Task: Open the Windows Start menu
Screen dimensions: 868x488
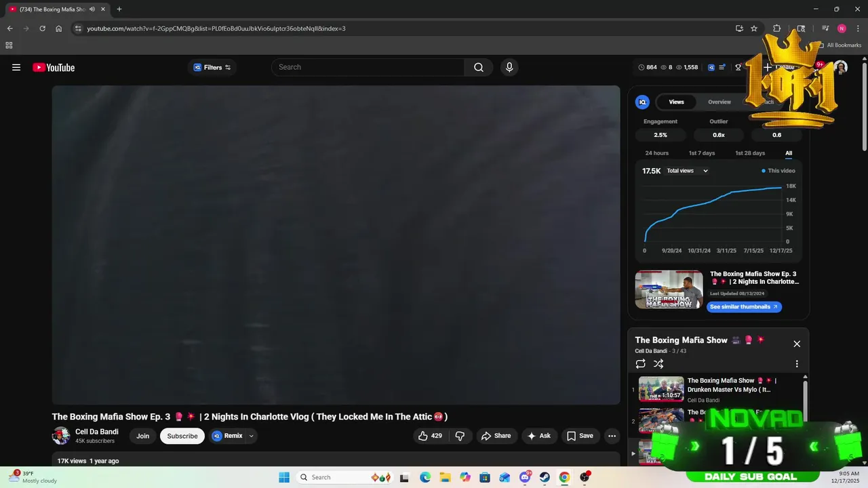Action: click(x=284, y=477)
